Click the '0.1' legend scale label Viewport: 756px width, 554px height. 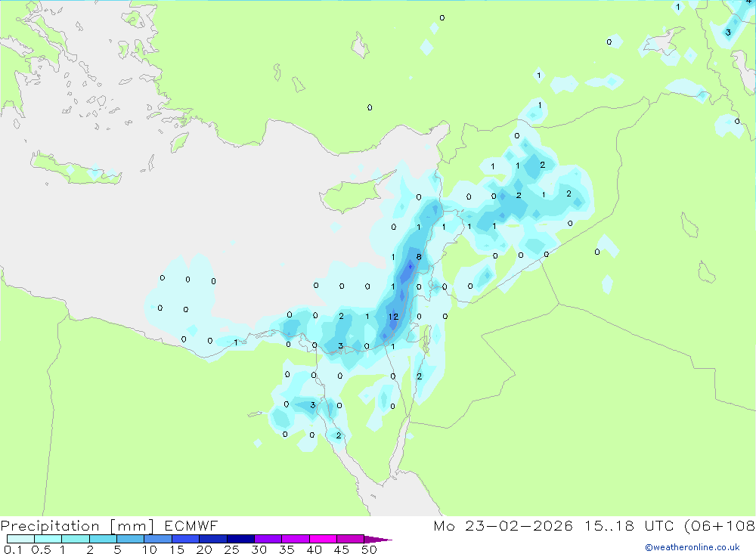pyautogui.click(x=13, y=549)
